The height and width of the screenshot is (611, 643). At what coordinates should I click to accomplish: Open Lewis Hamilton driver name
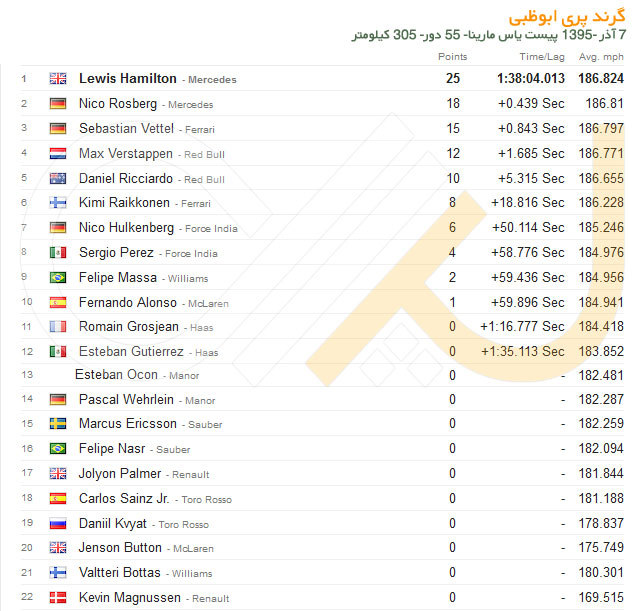128,78
